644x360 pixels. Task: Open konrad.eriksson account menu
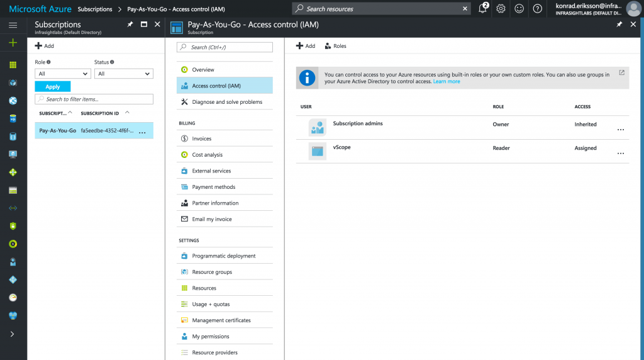click(597, 9)
